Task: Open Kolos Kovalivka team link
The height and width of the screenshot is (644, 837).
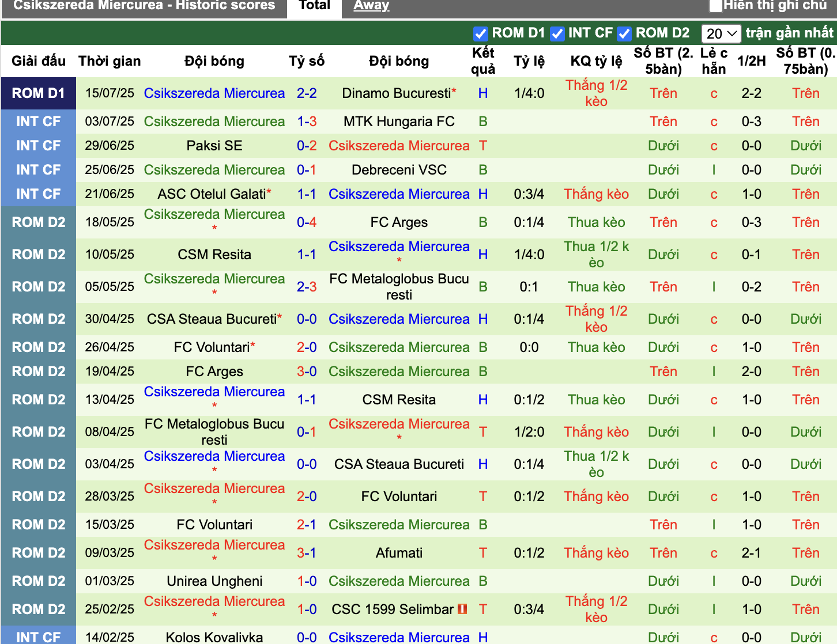Action: coord(214,637)
